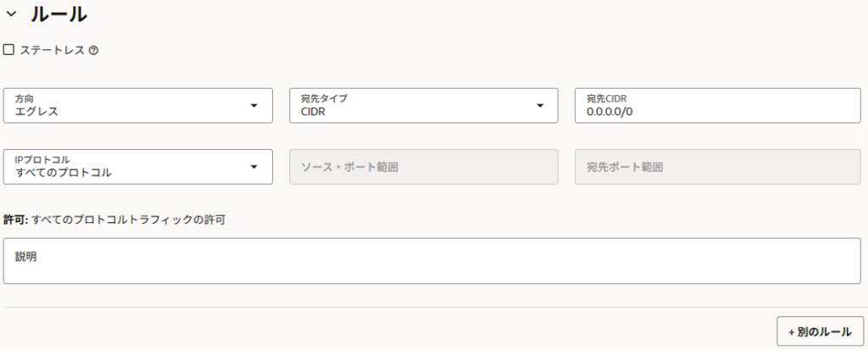868x350 pixels.
Task: Open the IPプロトコル dropdown field
Action: point(127,166)
